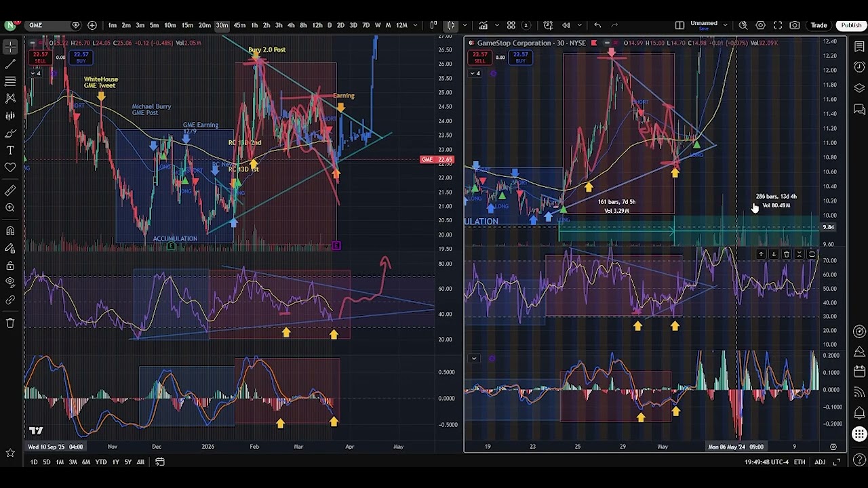Undo the last chart action

[597, 25]
